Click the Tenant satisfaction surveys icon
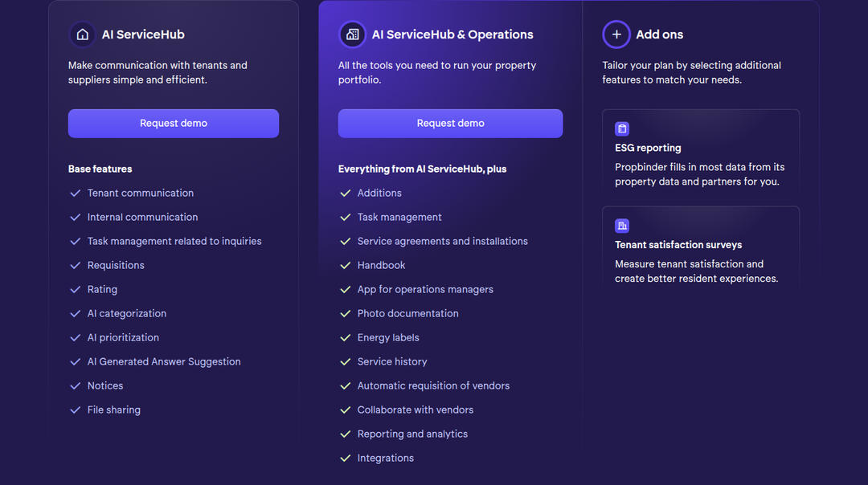 tap(622, 226)
